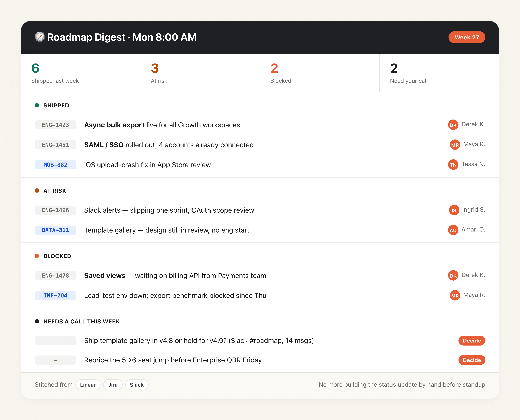Click the ENG-1478 ticket tag
The height and width of the screenshot is (420, 520).
(55, 276)
